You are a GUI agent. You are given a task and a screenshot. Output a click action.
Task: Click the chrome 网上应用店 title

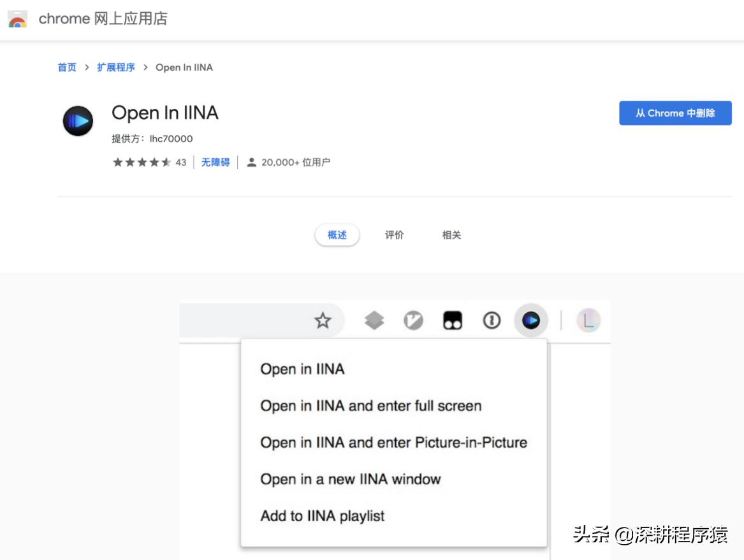pyautogui.click(x=103, y=18)
